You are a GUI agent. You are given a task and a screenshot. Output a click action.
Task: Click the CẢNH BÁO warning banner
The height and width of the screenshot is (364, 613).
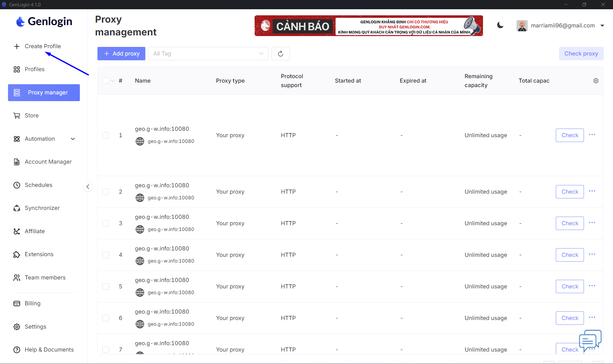369,26
